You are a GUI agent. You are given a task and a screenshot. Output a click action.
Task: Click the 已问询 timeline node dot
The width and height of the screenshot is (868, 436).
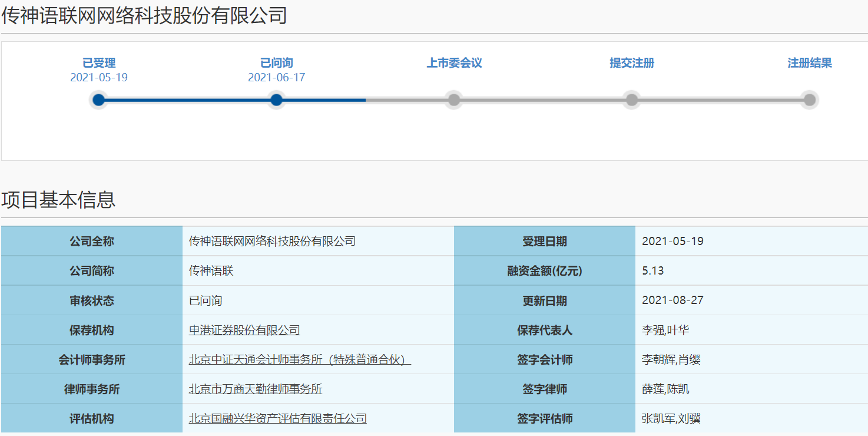(x=276, y=100)
